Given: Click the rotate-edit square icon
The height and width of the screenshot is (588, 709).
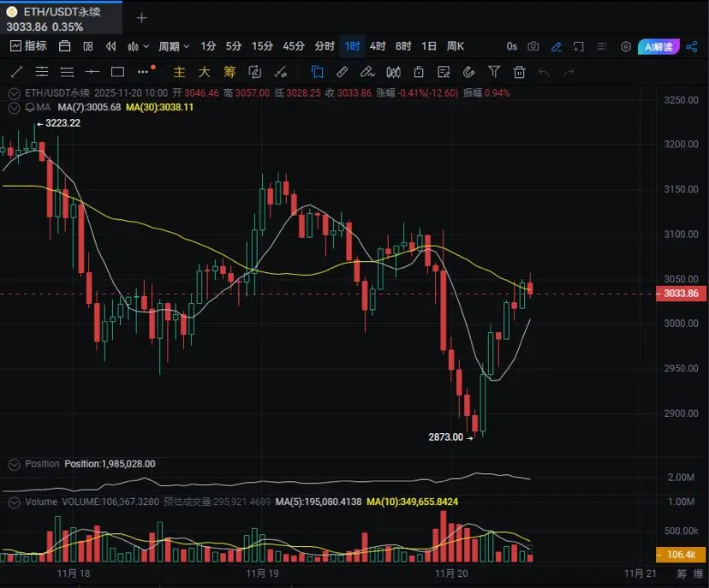Looking at the screenshot, I should click(255, 72).
